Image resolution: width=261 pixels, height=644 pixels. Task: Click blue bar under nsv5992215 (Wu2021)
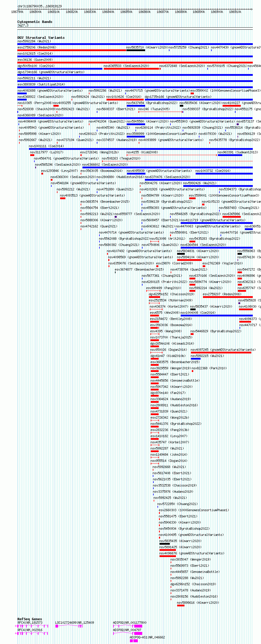[196, 359]
